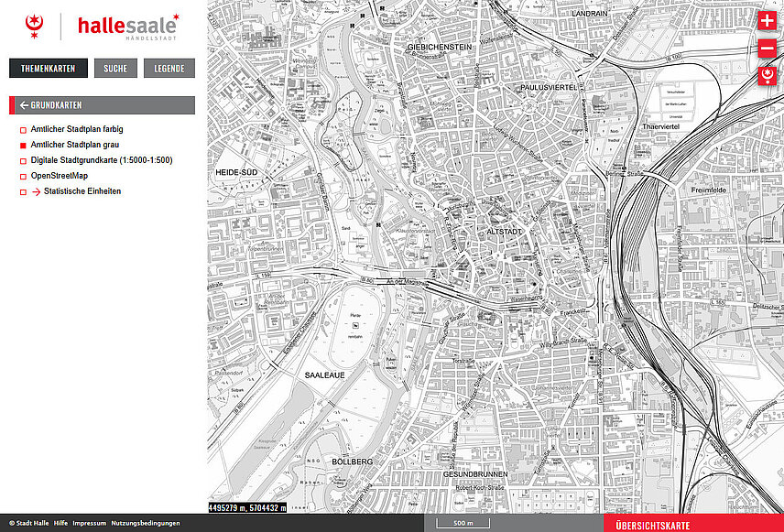Viewport: 784px width, 532px height.
Task: Click the red city crest map button
Action: tap(767, 77)
